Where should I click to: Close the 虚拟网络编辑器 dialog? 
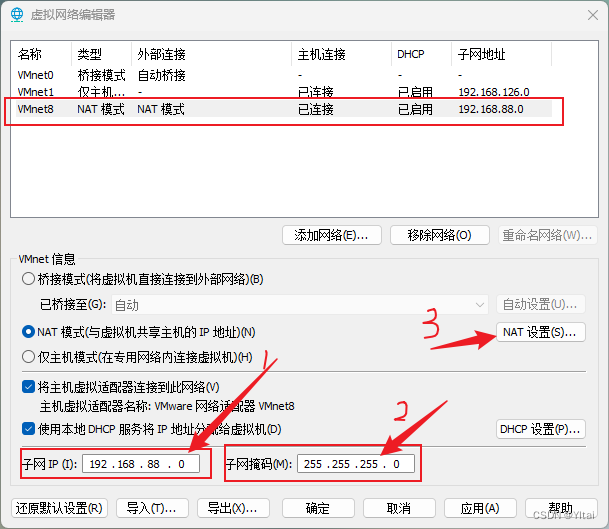pyautogui.click(x=593, y=15)
